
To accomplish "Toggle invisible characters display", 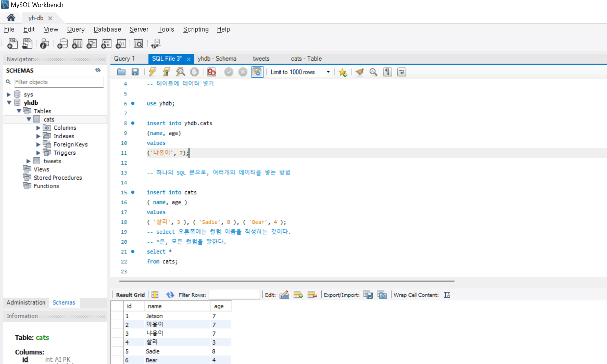I will point(387,72).
